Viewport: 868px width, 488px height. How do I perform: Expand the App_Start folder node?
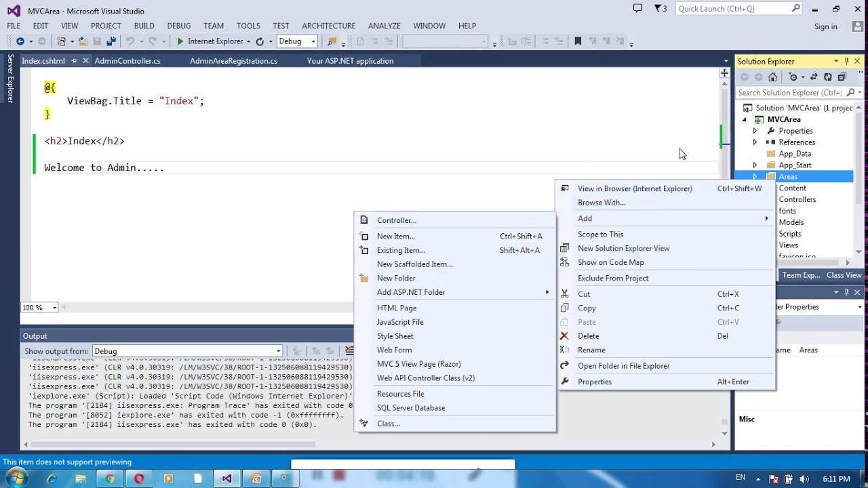(x=755, y=165)
